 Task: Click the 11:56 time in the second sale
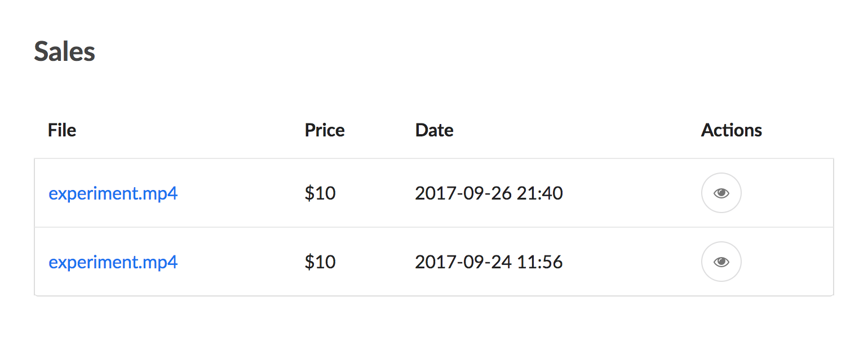point(540,262)
